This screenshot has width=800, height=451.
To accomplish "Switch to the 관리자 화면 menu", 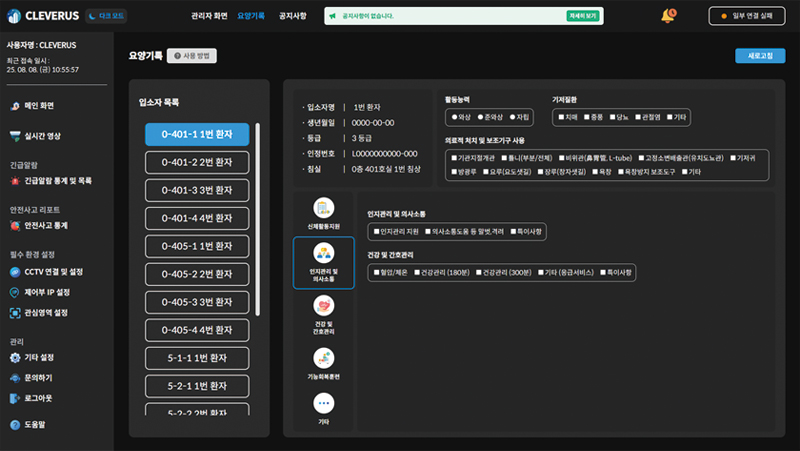I will coord(208,16).
